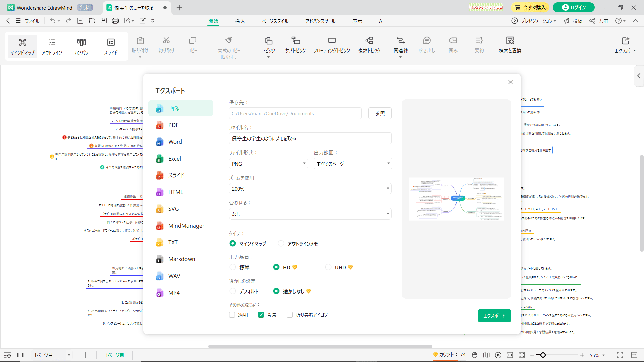Undo the last action

(x=53, y=21)
